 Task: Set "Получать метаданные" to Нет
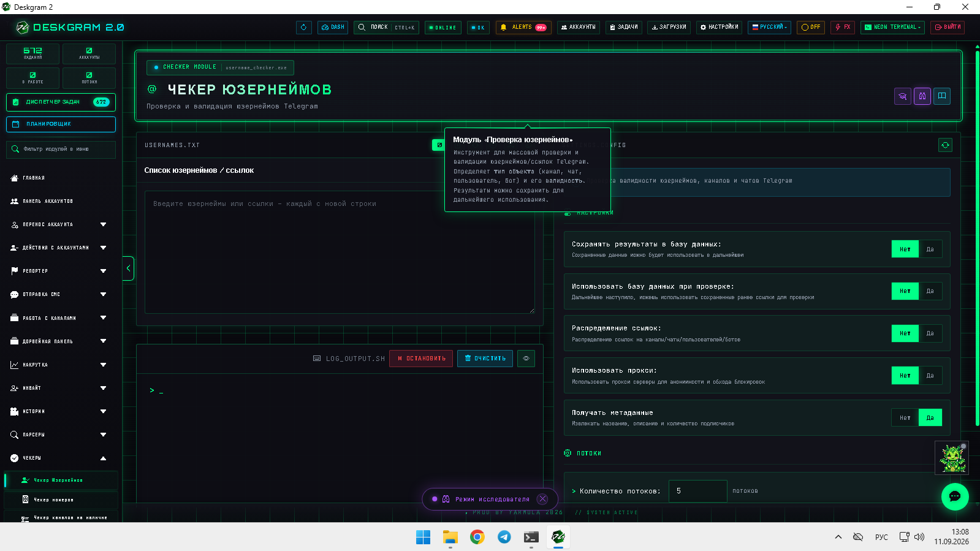pyautogui.click(x=905, y=418)
